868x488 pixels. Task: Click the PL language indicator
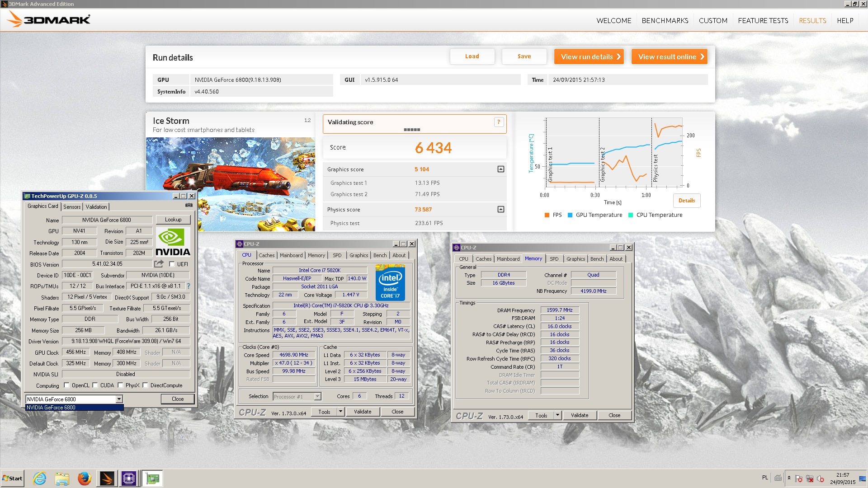tap(765, 478)
